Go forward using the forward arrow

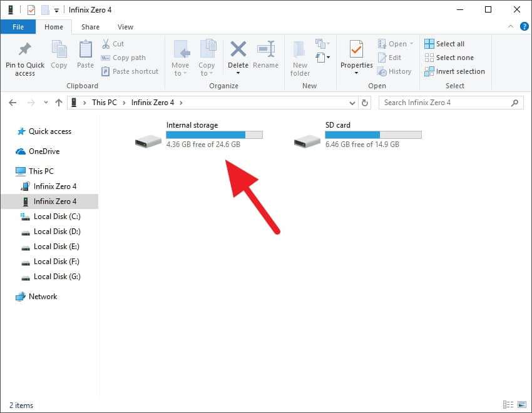[x=31, y=103]
